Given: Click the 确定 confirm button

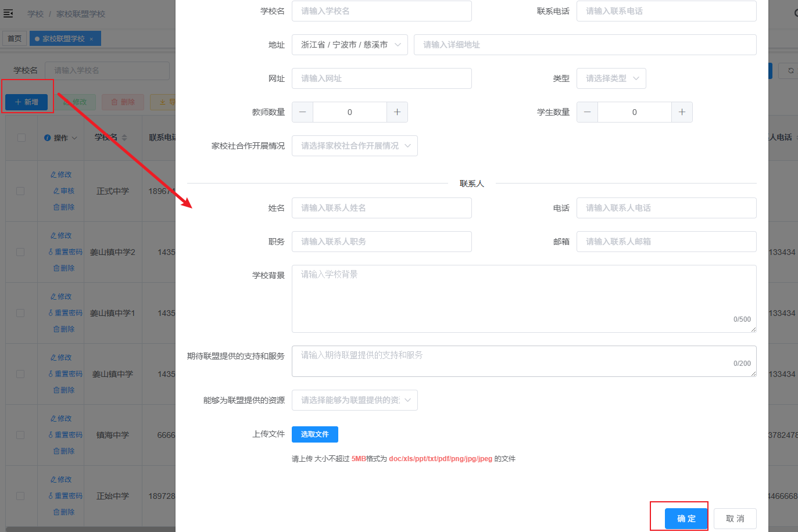Looking at the screenshot, I should [686, 518].
